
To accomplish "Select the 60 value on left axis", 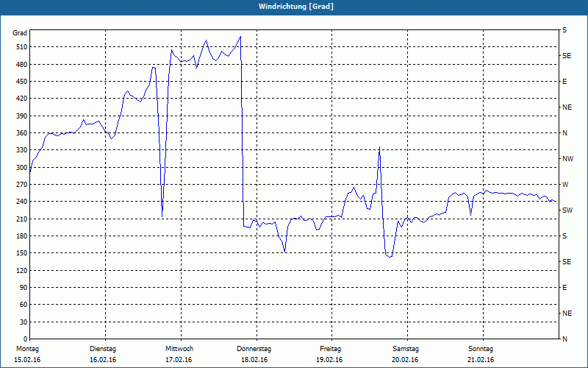I will [x=23, y=305].
